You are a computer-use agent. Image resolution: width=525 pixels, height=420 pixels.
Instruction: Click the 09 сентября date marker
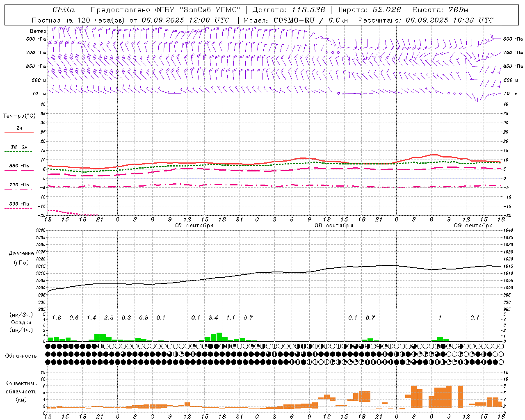click(x=473, y=226)
